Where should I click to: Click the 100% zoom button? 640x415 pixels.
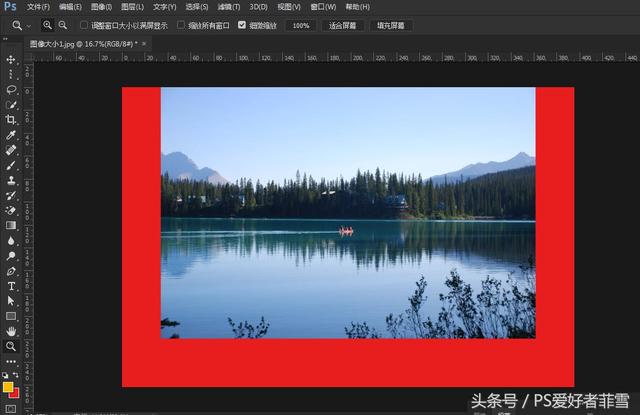(x=301, y=26)
